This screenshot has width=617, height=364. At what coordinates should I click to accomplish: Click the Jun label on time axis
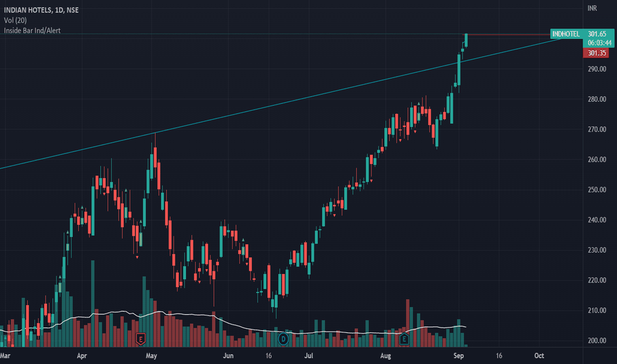coord(228,356)
